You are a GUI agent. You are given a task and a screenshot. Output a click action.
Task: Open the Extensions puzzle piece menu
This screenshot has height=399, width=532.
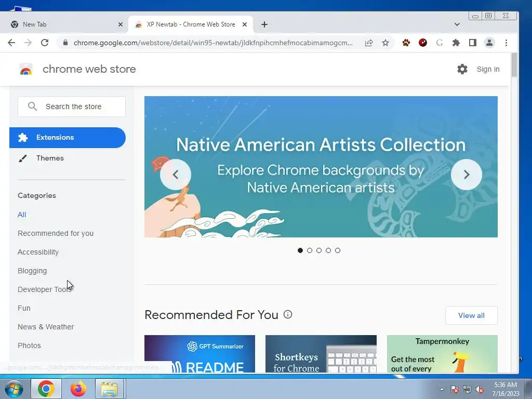[456, 43]
